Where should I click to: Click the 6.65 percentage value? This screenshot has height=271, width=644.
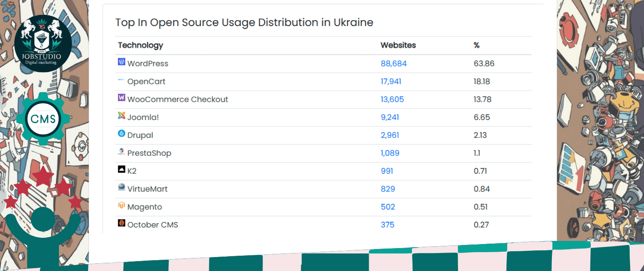482,117
